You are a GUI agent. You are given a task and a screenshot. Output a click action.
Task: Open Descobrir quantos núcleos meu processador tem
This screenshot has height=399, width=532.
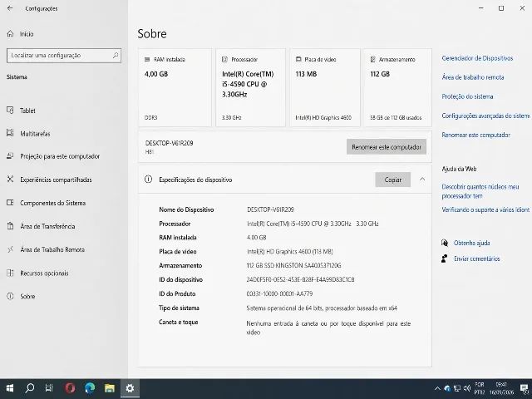(480, 191)
